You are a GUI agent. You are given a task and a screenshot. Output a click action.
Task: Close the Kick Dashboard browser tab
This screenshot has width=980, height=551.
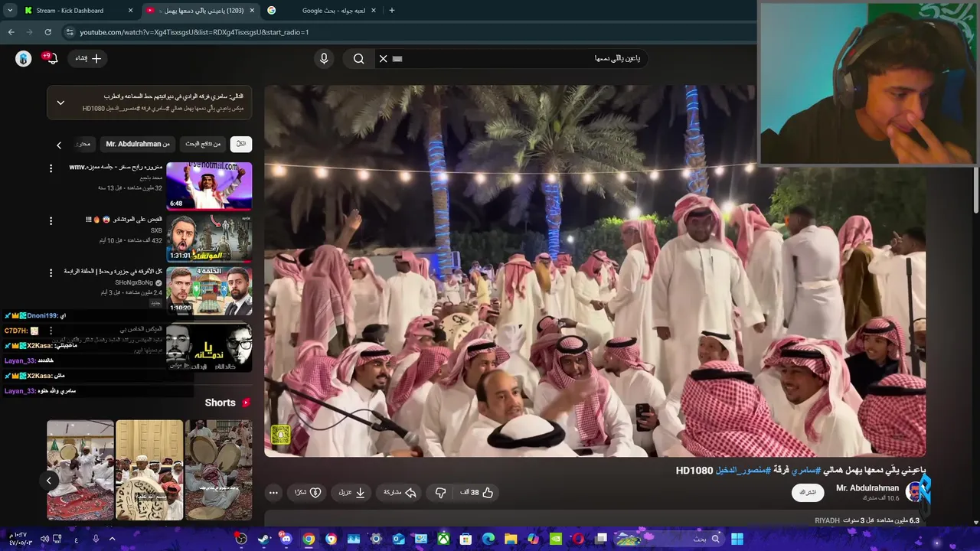(x=130, y=11)
